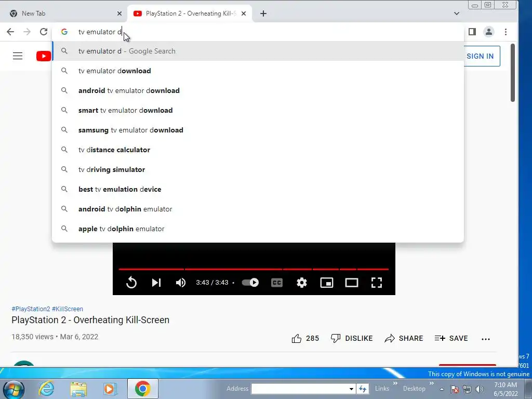This screenshot has height=399, width=532.
Task: Launch Internet Explorer from the taskbar
Action: (x=46, y=389)
